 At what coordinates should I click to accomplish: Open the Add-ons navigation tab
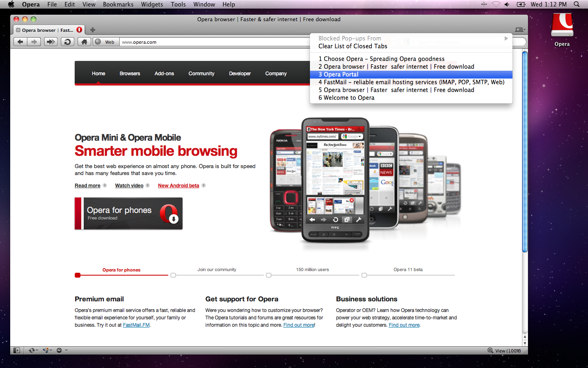click(x=164, y=74)
